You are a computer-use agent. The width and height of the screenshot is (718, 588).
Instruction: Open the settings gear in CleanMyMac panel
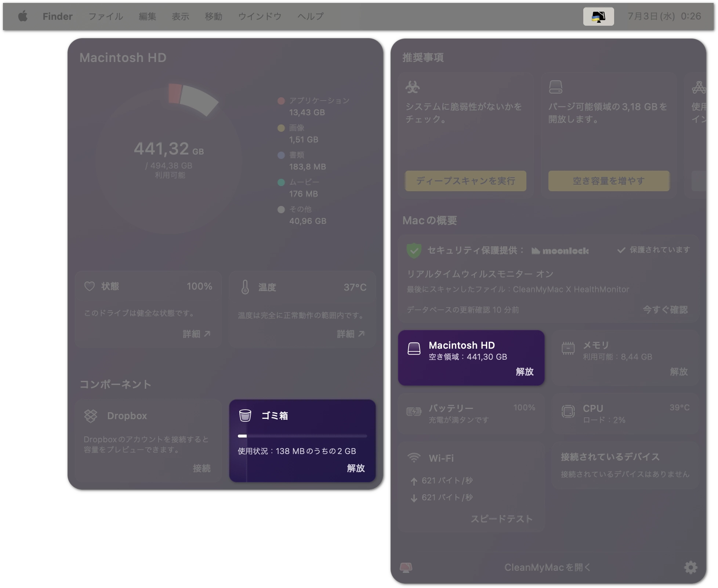tap(690, 567)
